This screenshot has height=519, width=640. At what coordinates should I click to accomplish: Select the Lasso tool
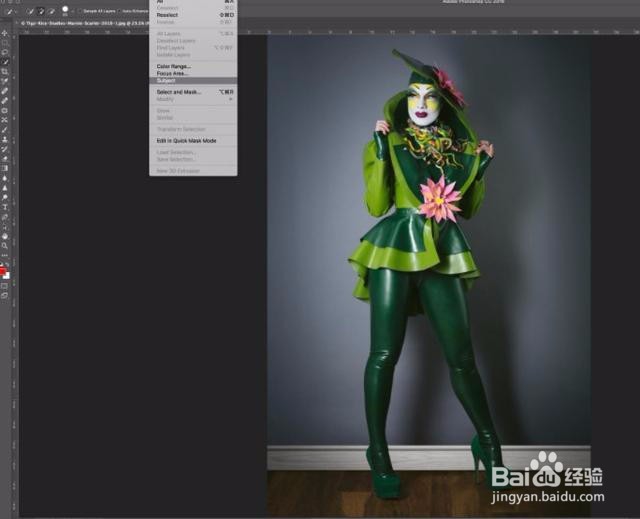click(x=4, y=52)
